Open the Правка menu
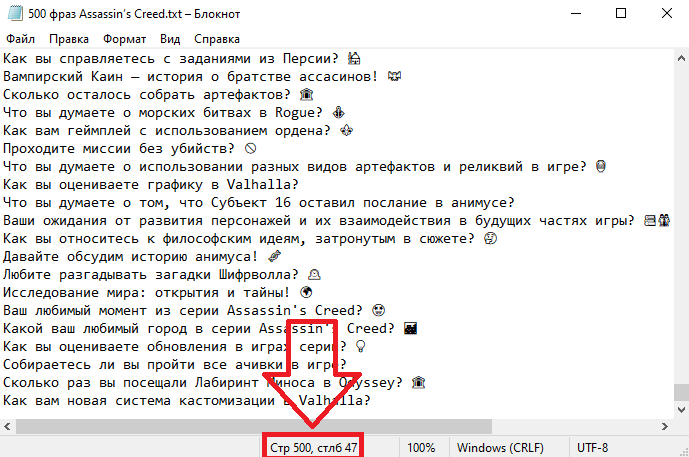The width and height of the screenshot is (689, 457). click(68, 39)
